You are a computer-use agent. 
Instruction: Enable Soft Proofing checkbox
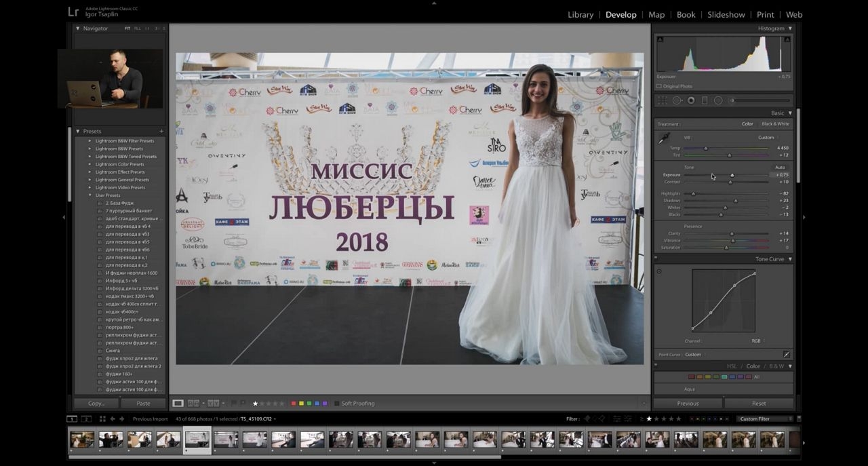click(336, 403)
